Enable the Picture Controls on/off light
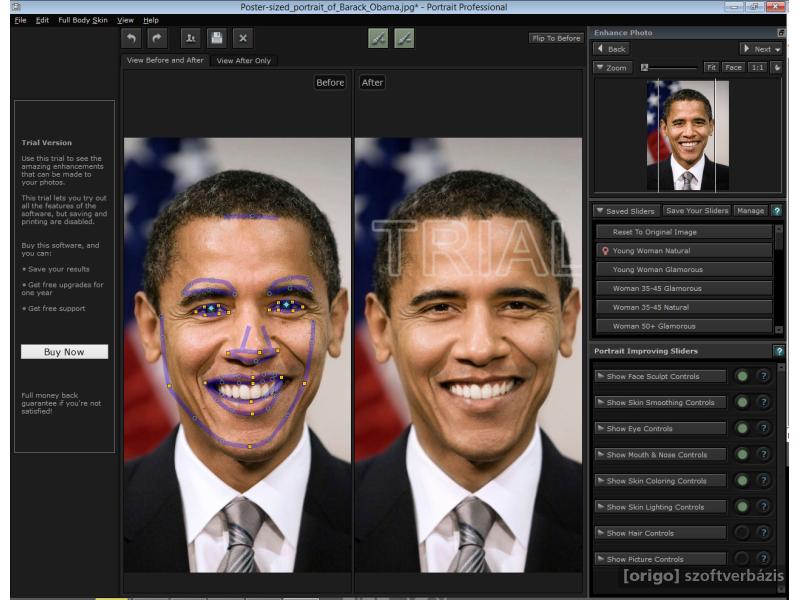 point(742,559)
